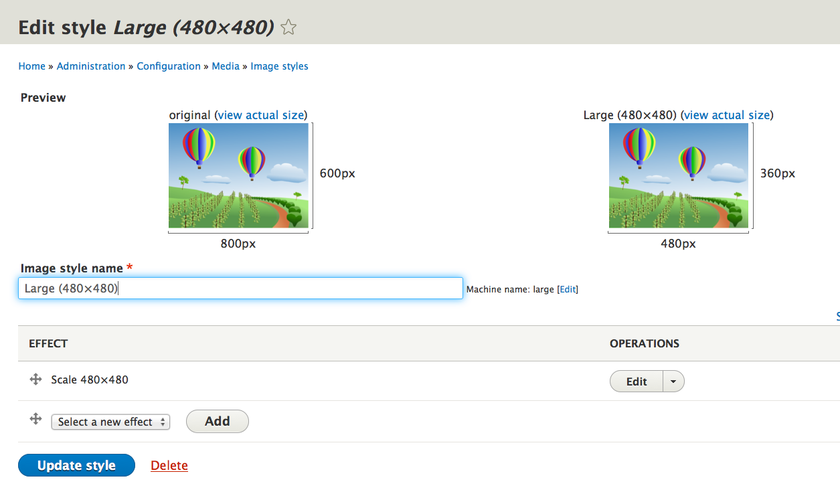Click the Preview section label
The image size is (840, 504).
(x=44, y=98)
